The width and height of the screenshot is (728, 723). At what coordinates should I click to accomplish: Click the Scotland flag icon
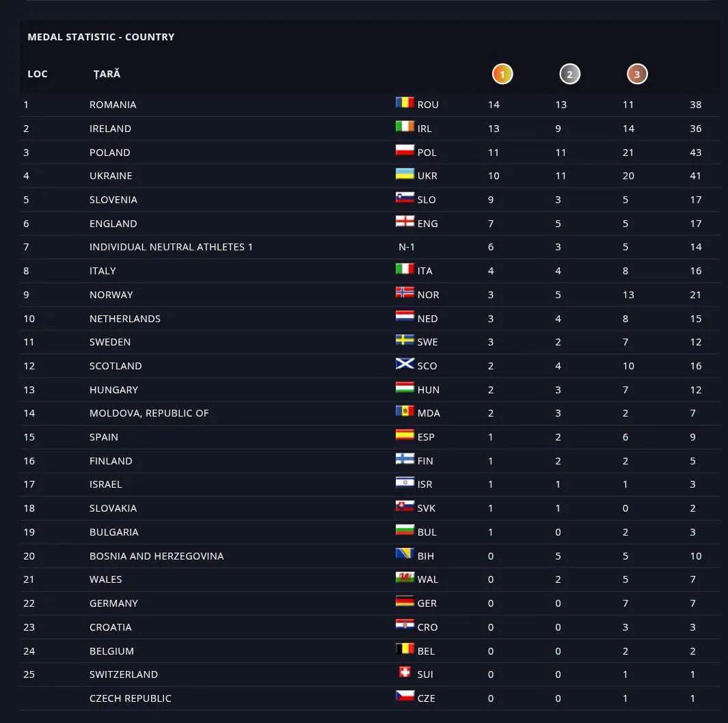(405, 365)
